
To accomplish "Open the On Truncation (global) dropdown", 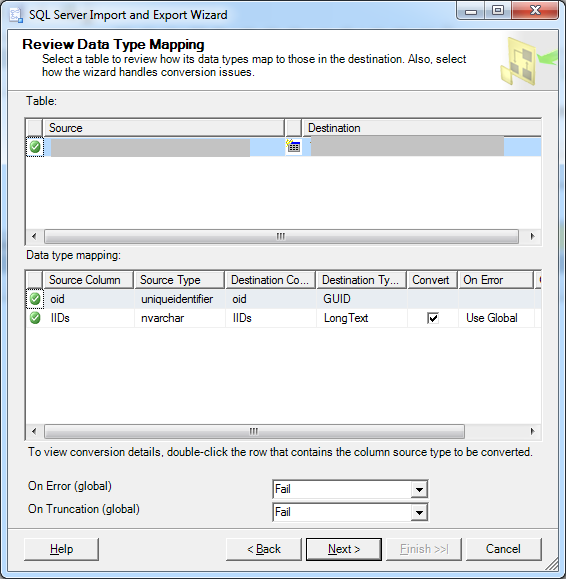I will point(419,513).
